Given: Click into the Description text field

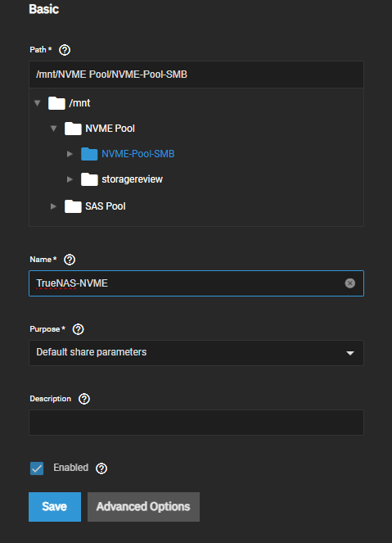Looking at the screenshot, I should coord(196,423).
